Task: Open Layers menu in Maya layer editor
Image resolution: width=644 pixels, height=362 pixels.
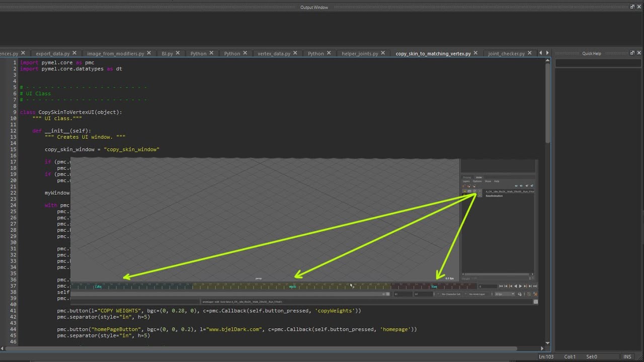Action: pyautogui.click(x=466, y=182)
